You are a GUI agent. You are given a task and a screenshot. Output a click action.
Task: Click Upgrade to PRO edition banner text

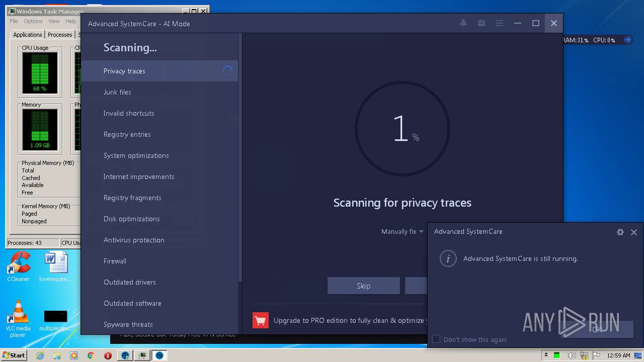351,320
